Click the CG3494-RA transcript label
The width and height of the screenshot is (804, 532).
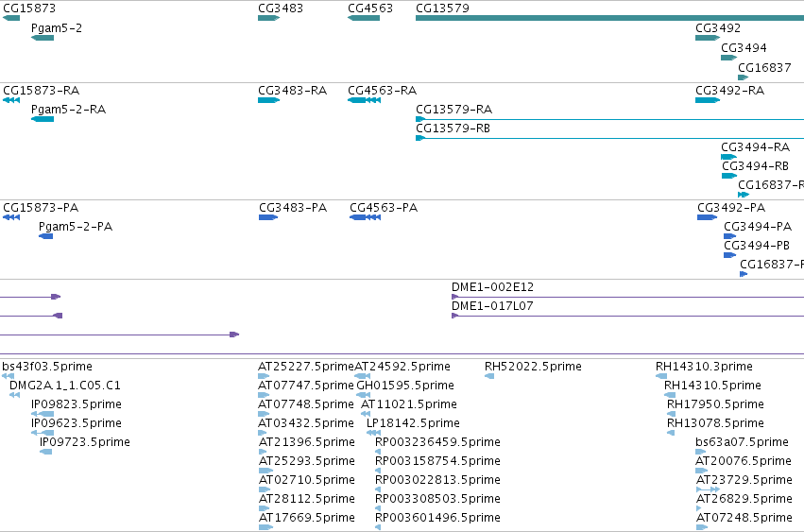pyautogui.click(x=755, y=147)
